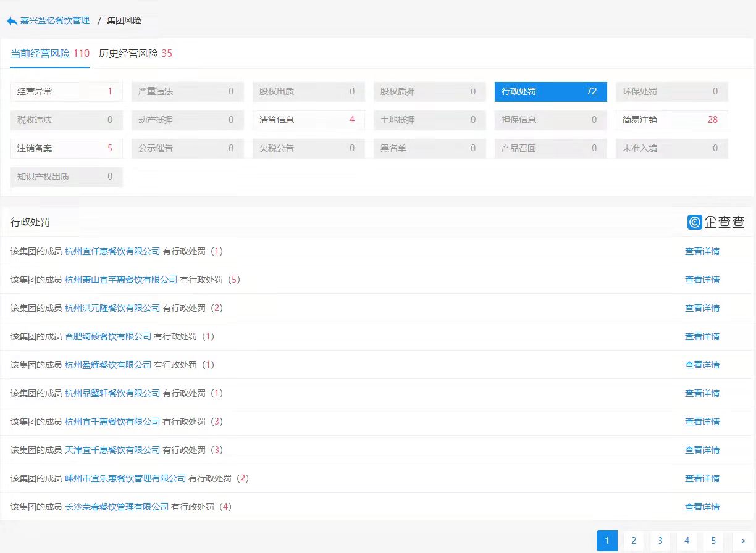Open company link 长沙荣春餐饮管理有限公司
The height and width of the screenshot is (553, 756).
117,507
